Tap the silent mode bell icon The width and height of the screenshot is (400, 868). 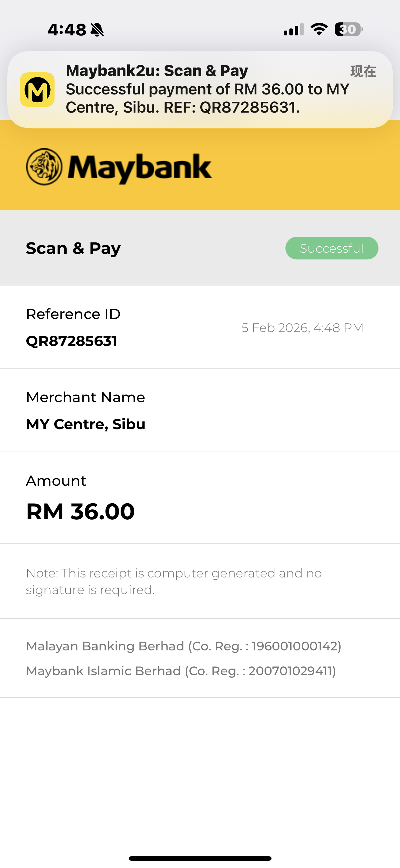pos(98,30)
